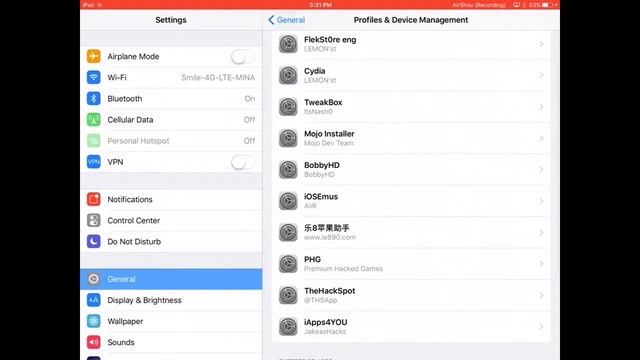Tap the Cydia profile icon

tap(288, 75)
